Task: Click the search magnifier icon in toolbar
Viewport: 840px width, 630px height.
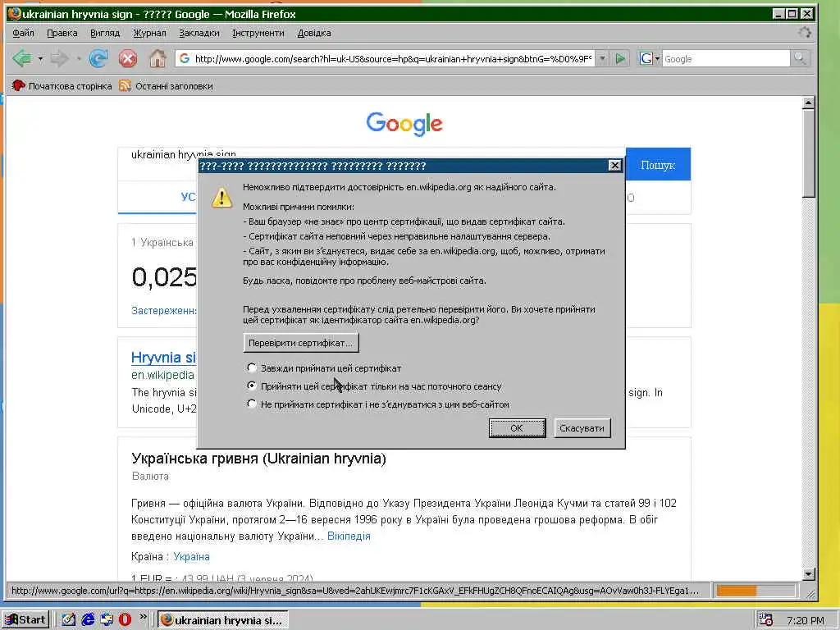Action: (799, 58)
